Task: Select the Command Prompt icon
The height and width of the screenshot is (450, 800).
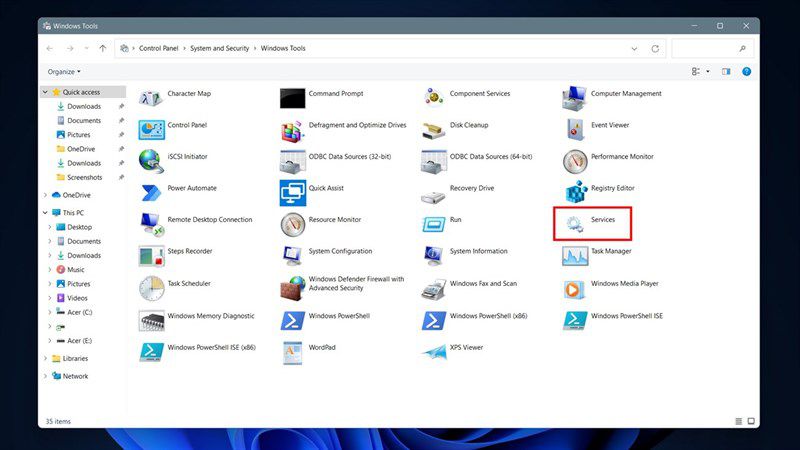Action: coord(292,98)
